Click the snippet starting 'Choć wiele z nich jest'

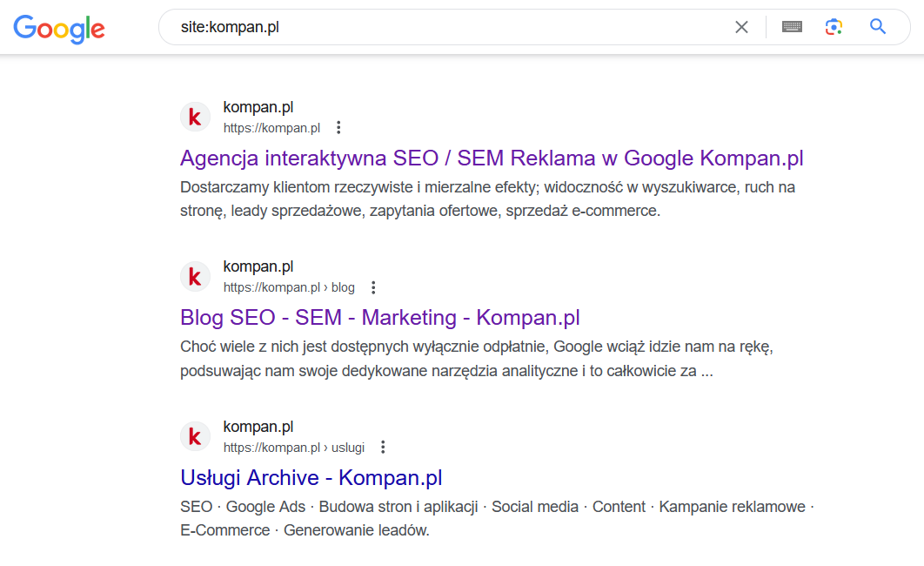pyautogui.click(x=477, y=359)
